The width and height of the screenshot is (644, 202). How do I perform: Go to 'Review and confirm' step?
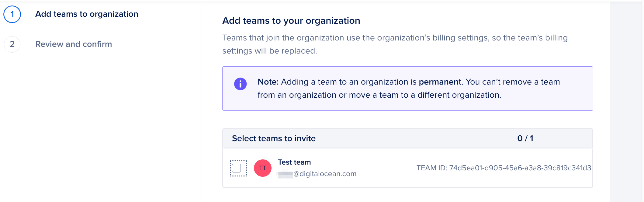click(74, 44)
